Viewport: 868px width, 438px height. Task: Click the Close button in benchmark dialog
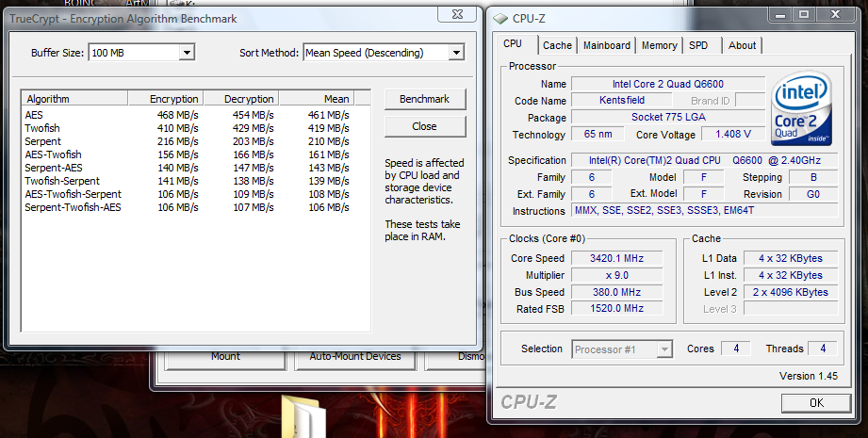pyautogui.click(x=425, y=126)
